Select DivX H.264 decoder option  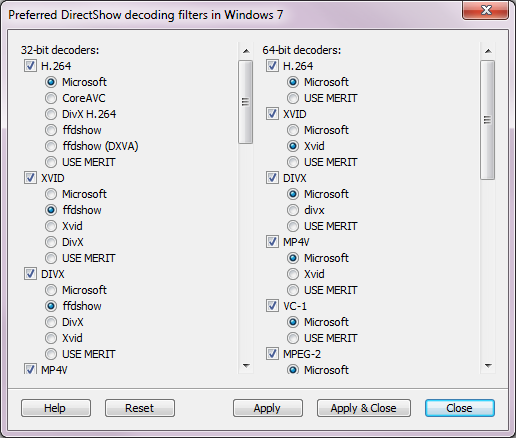coord(51,114)
